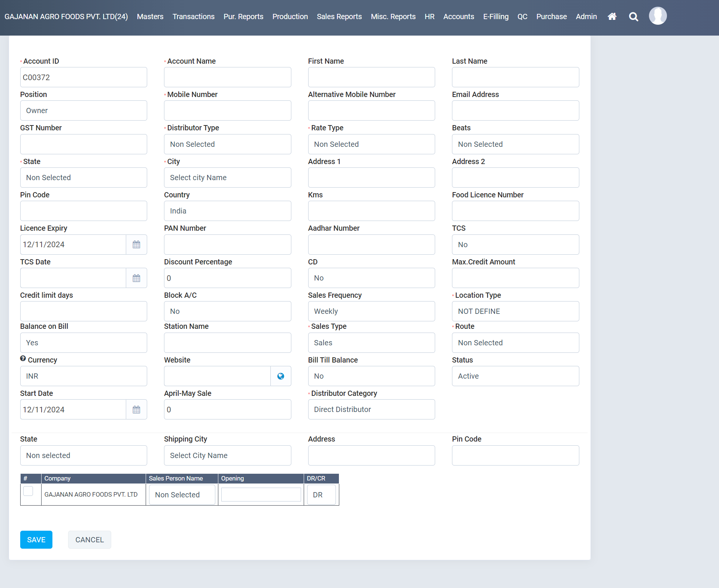Screen dimensions: 719x588
Task: Open Licence Expiry calendar picker
Action: (136, 245)
